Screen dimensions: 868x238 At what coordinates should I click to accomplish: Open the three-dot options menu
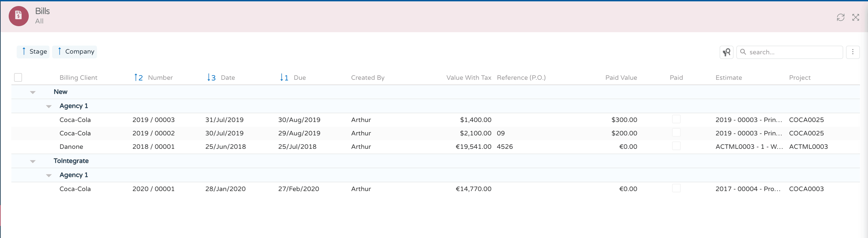[853, 52]
